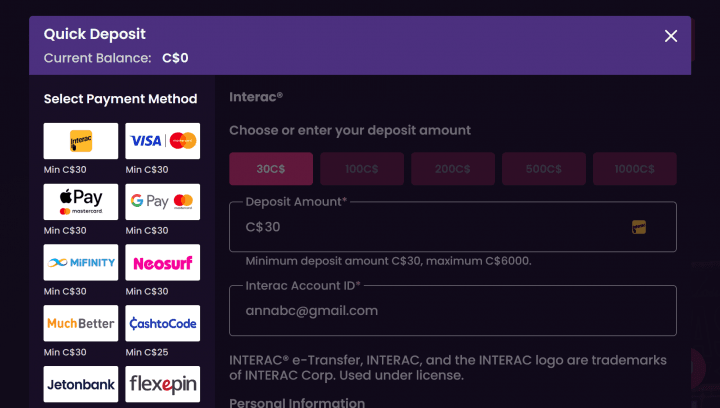The image size is (720, 408).
Task: Select MiFinity payment method
Action: 81,263
